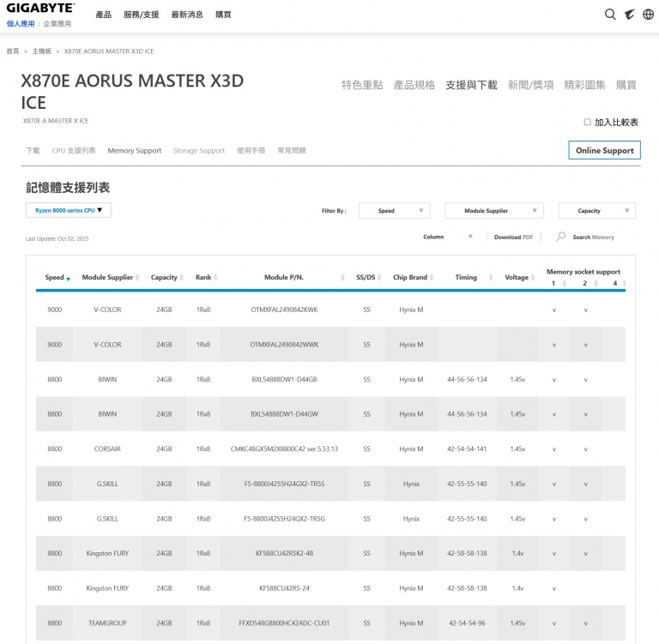Sort table by Speed column arrow
The width and height of the screenshot is (659, 644).
69,279
